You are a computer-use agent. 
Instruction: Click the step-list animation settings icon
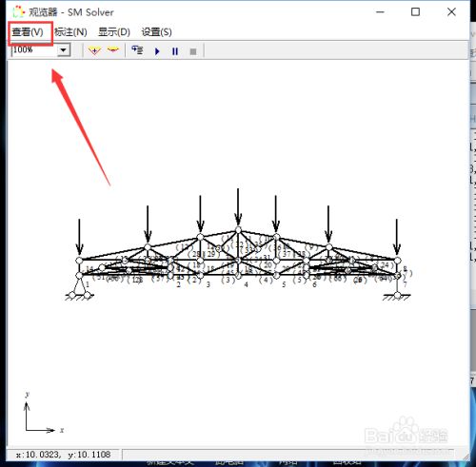(x=137, y=50)
